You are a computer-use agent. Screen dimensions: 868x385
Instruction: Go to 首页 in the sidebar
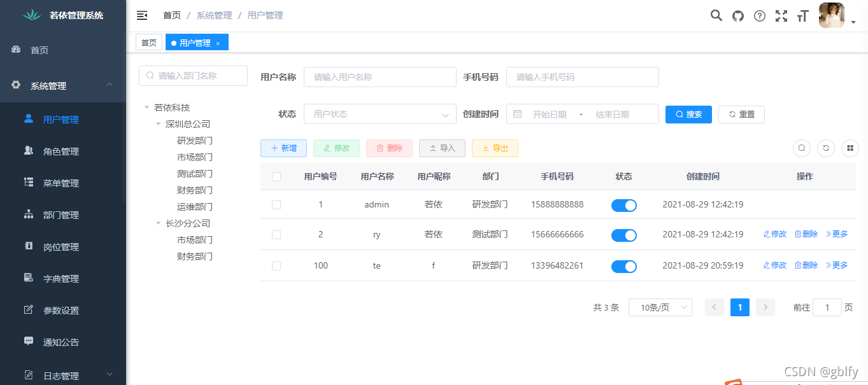click(63, 50)
